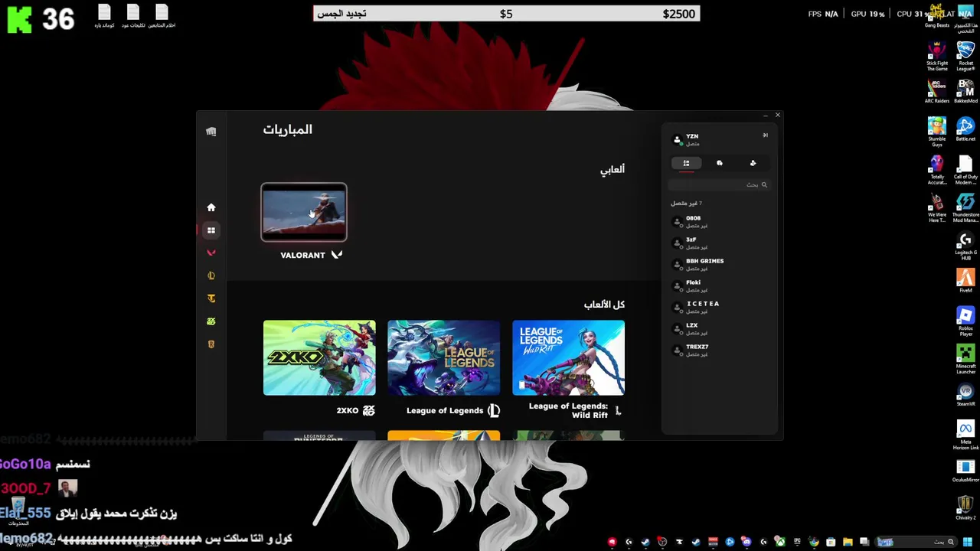
Task: Select the games grid icon in sidebar
Action: point(211,230)
